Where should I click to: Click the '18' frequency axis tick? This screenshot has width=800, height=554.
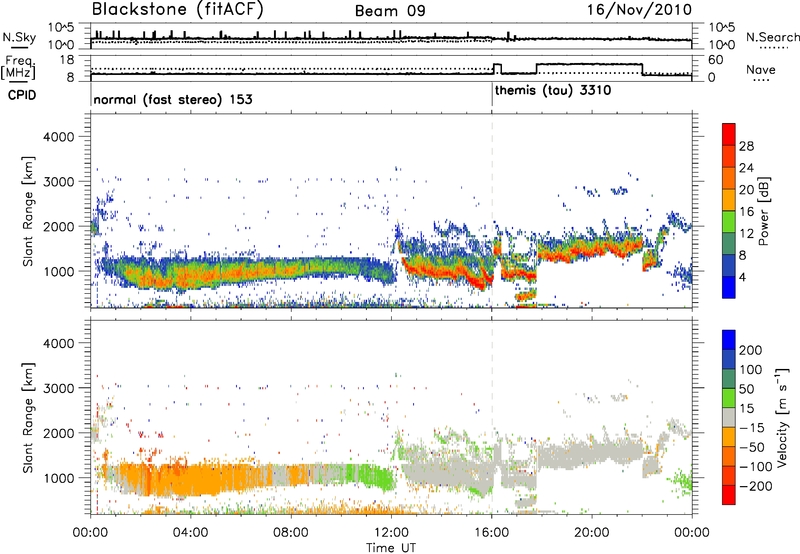(x=67, y=60)
